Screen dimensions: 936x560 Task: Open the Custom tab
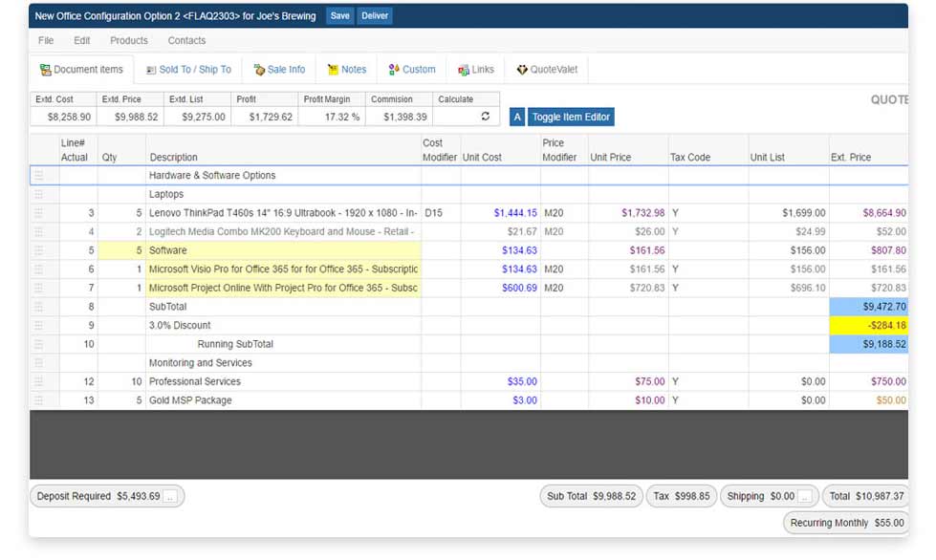tap(412, 70)
